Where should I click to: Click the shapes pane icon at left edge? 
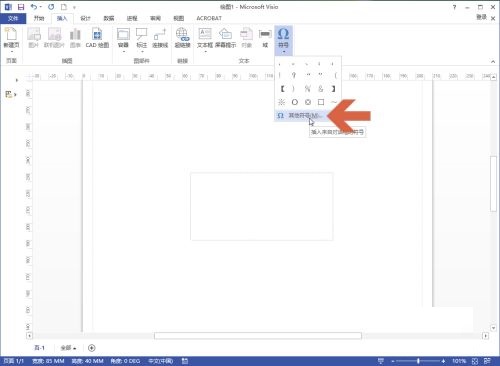coord(9,94)
